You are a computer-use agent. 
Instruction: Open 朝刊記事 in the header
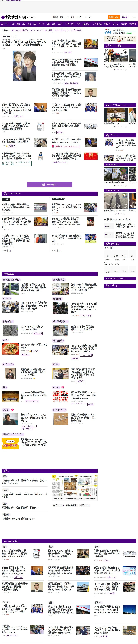coord(56,17)
